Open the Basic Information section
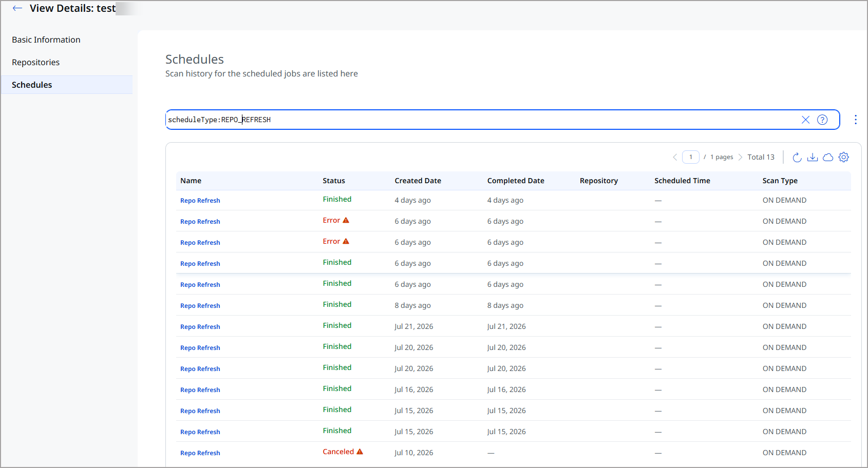The image size is (868, 468). tap(46, 40)
